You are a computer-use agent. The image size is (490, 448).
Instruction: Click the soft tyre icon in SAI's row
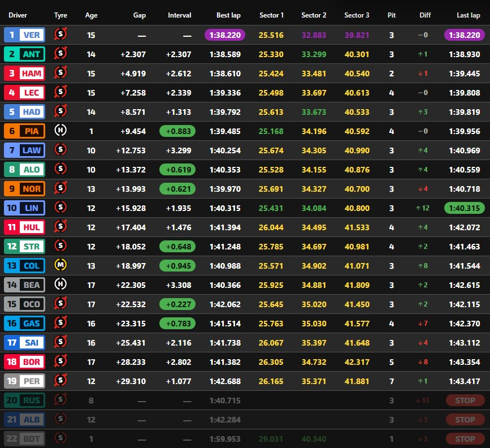click(x=60, y=342)
